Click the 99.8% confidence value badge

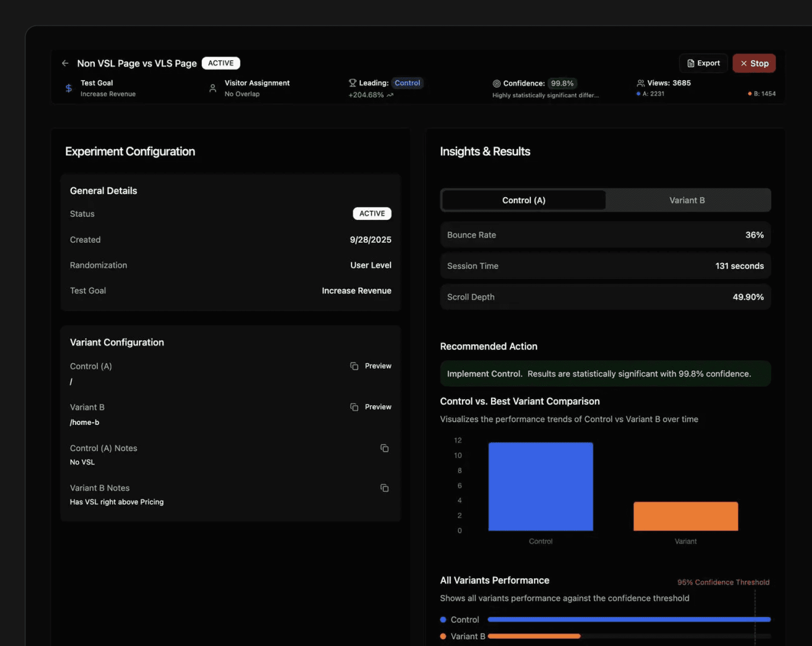point(562,83)
